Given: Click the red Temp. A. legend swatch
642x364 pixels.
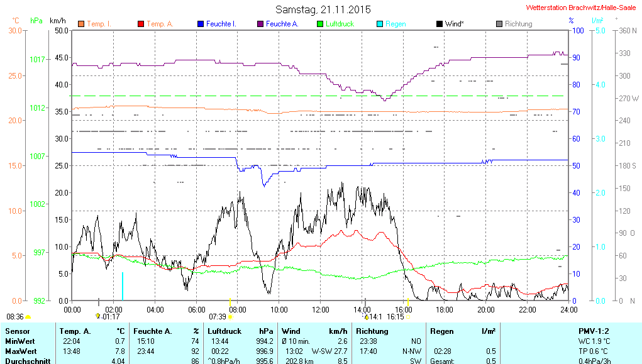Looking at the screenshot, I should coord(141,24).
